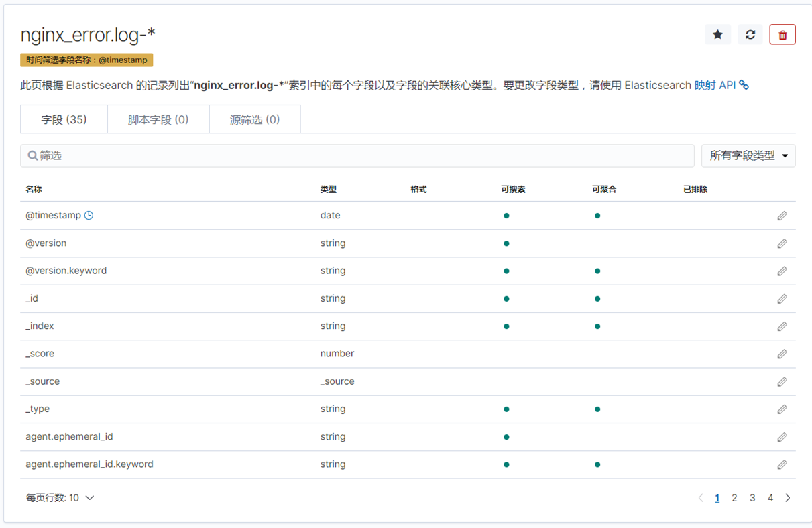Select the _index field name
This screenshot has height=528, width=812.
tap(40, 326)
